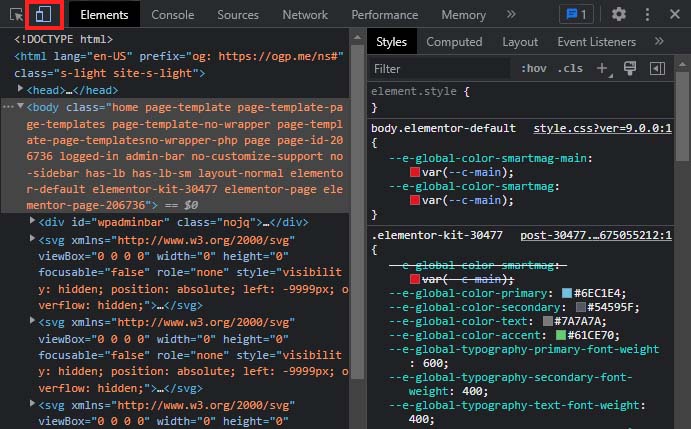Click the #6EC1E4 primary color swatch

(x=567, y=293)
